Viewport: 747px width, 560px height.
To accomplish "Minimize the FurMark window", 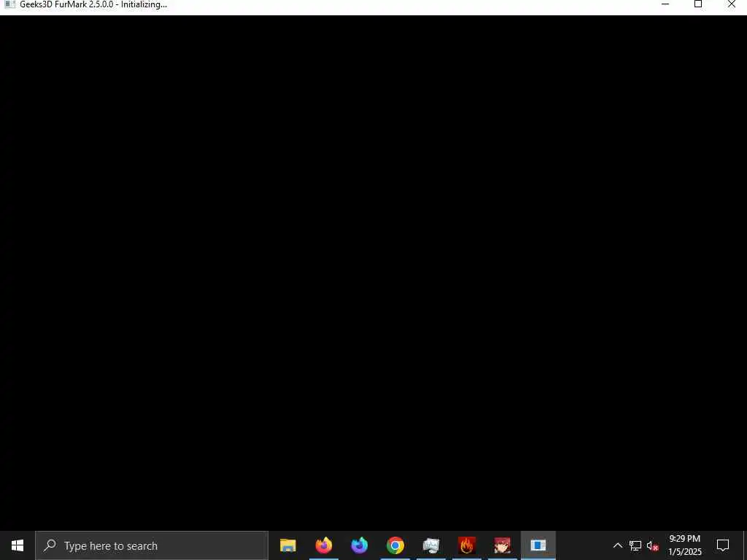I will tap(665, 4).
